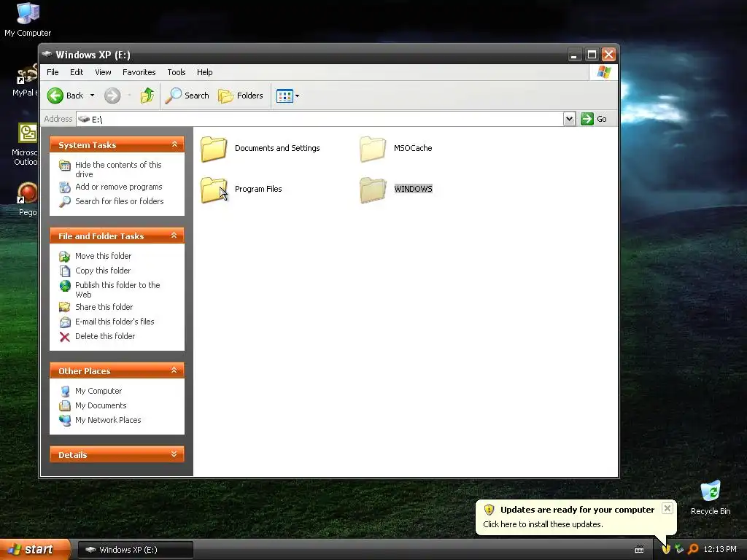Collapse the Other Places panel
The width and height of the screenshot is (747, 560).
(174, 370)
